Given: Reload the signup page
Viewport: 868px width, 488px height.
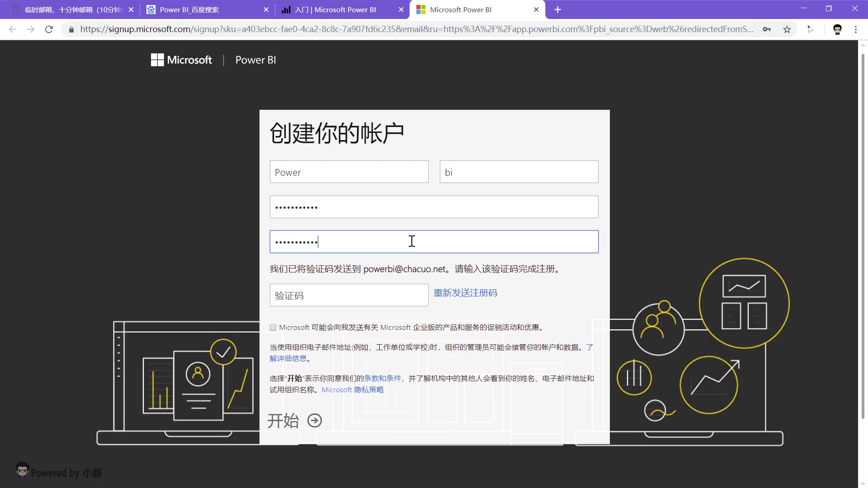Looking at the screenshot, I should point(49,29).
